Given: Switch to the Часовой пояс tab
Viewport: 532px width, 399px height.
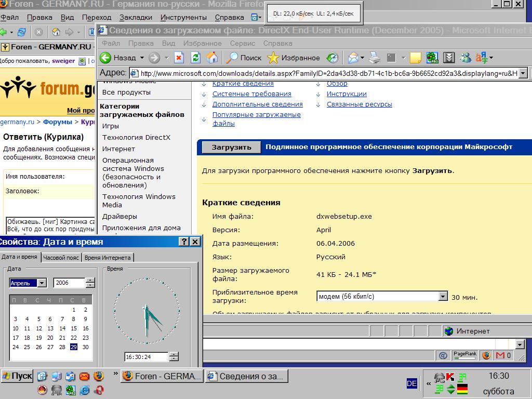Looking at the screenshot, I should (61, 258).
